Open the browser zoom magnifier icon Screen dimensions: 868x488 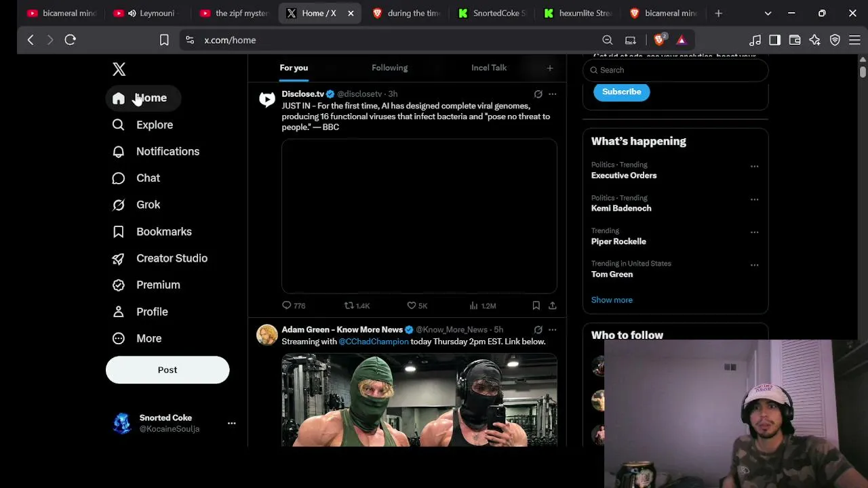(608, 40)
